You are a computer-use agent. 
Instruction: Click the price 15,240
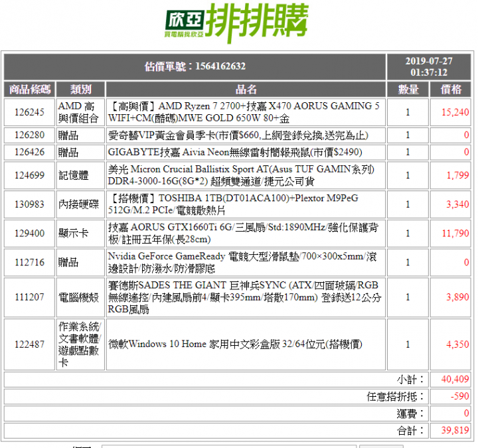coord(455,112)
